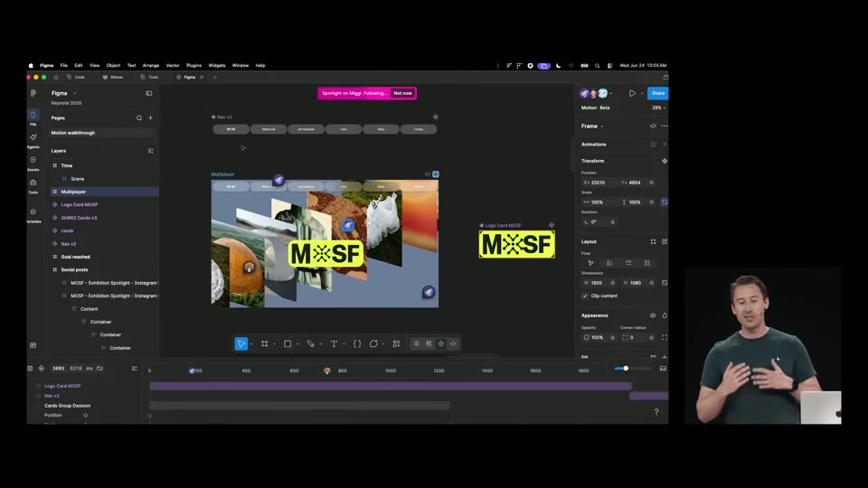Search pages with magnifier icon
This screenshot has width=868, height=488.
coord(139,117)
